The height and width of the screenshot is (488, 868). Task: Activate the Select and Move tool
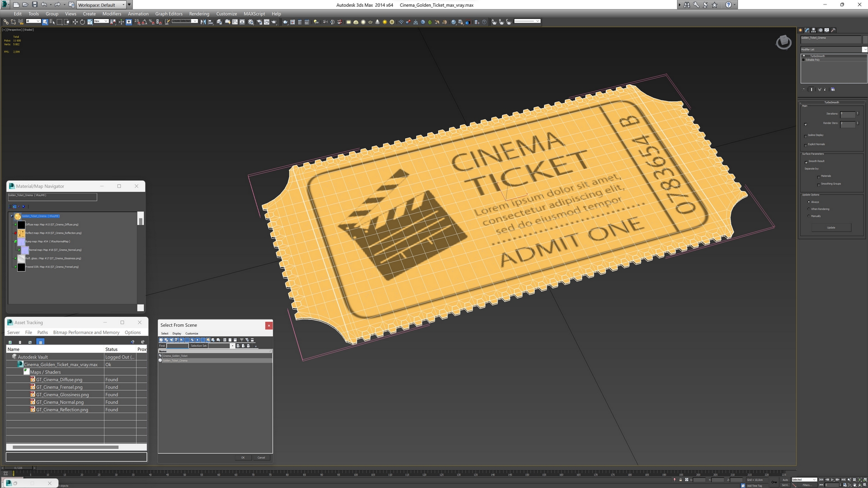(x=75, y=22)
